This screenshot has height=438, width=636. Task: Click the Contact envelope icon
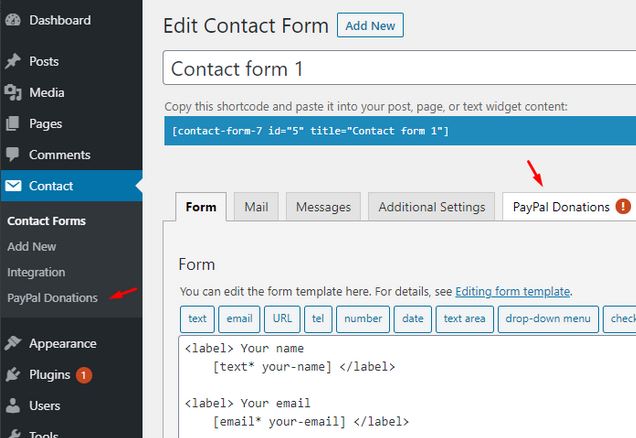[13, 186]
